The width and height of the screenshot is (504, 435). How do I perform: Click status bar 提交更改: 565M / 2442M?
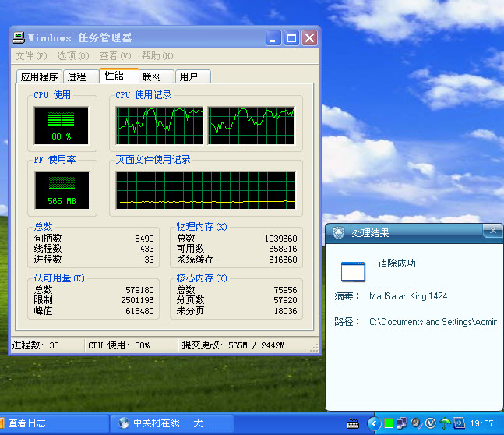(234, 345)
